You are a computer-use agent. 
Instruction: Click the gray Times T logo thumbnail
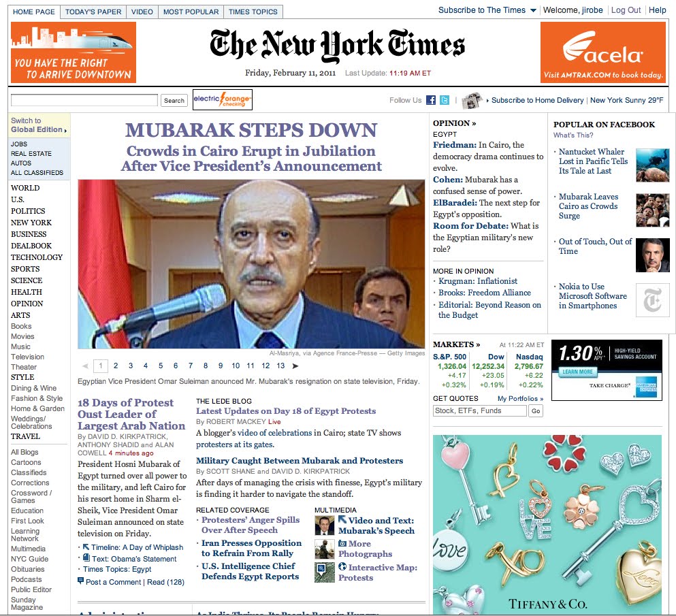653,300
